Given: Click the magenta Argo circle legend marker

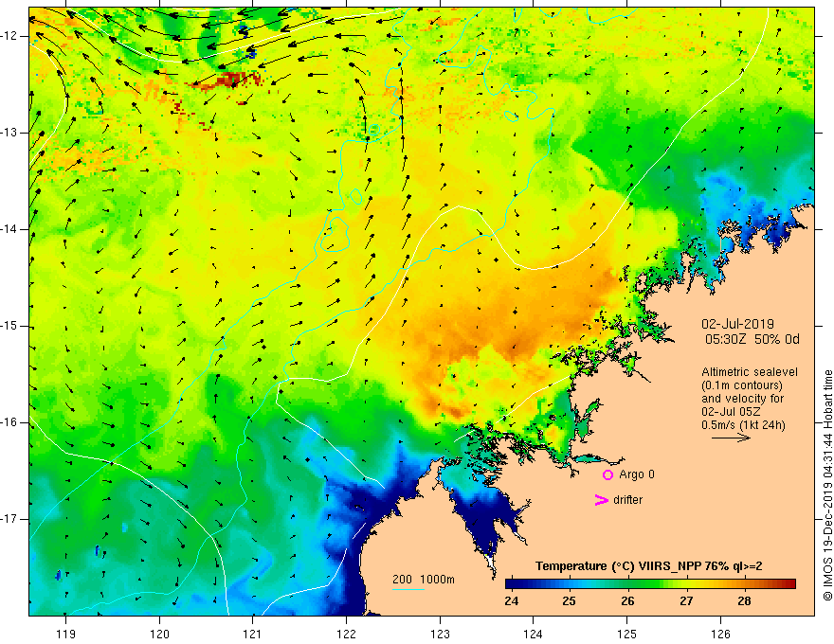Looking at the screenshot, I should click(607, 475).
